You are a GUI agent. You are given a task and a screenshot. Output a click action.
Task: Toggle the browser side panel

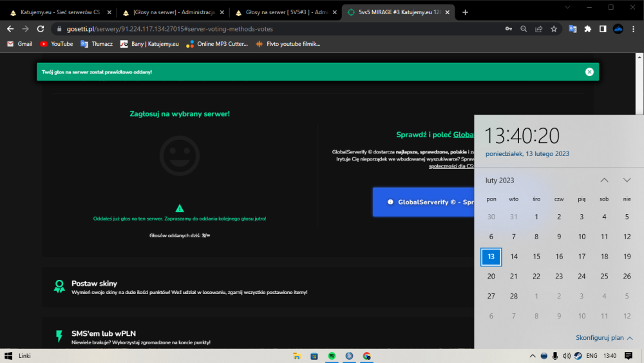coord(603,29)
